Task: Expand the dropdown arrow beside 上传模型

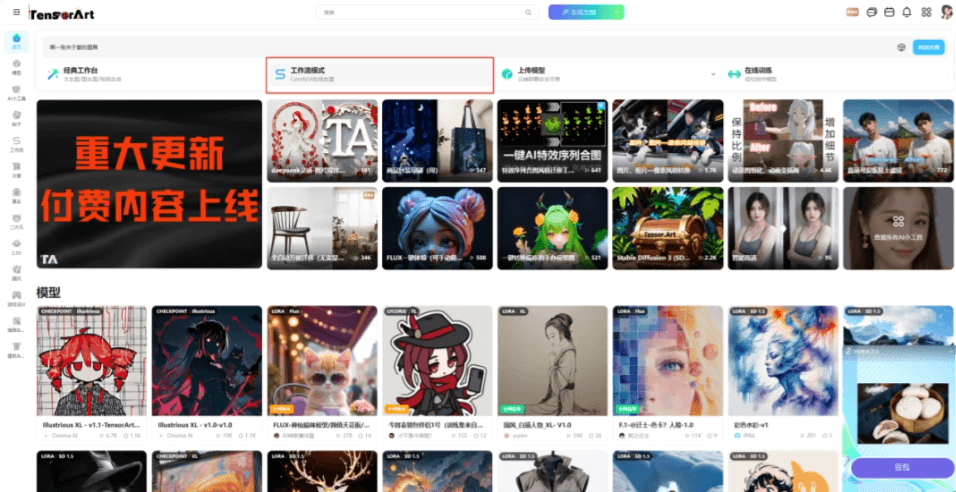Action: point(712,74)
